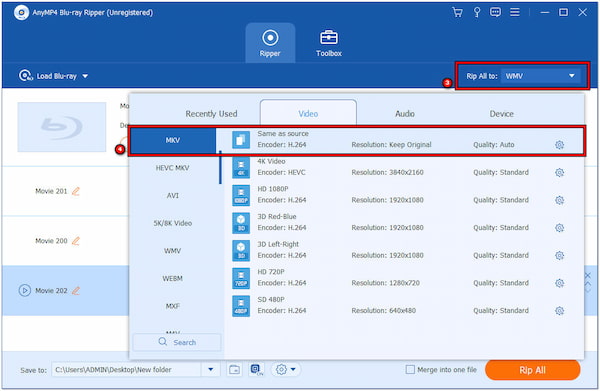Open settings gear for 3D Red-Blue preset
Image resolution: width=600 pixels, height=391 pixels.
[559, 228]
